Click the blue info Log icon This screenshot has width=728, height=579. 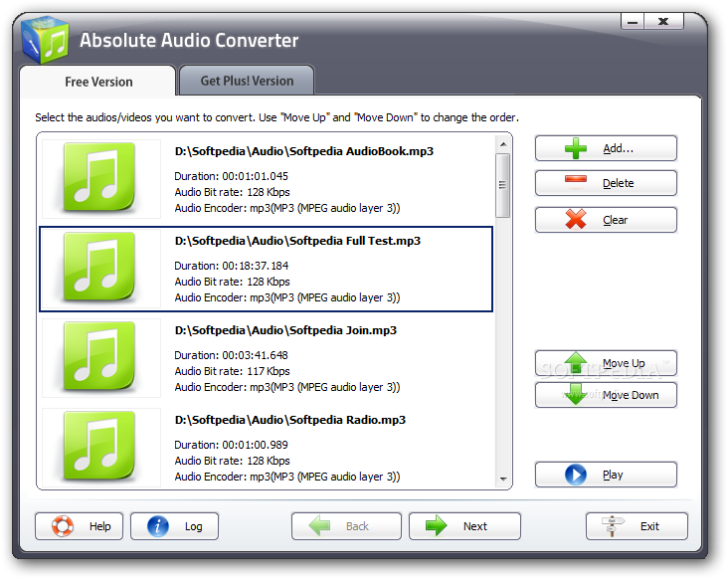pyautogui.click(x=158, y=526)
